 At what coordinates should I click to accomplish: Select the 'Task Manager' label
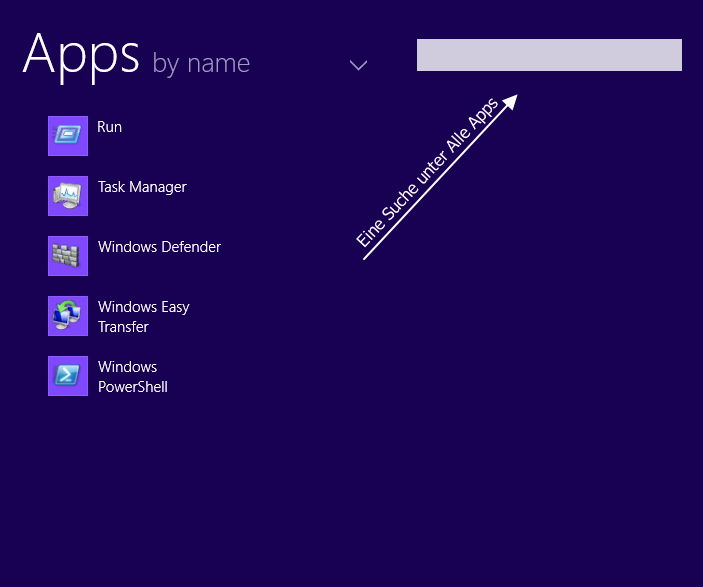[142, 187]
